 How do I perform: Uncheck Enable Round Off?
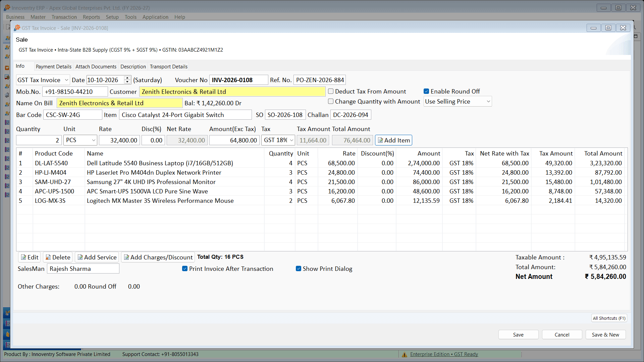click(x=426, y=91)
